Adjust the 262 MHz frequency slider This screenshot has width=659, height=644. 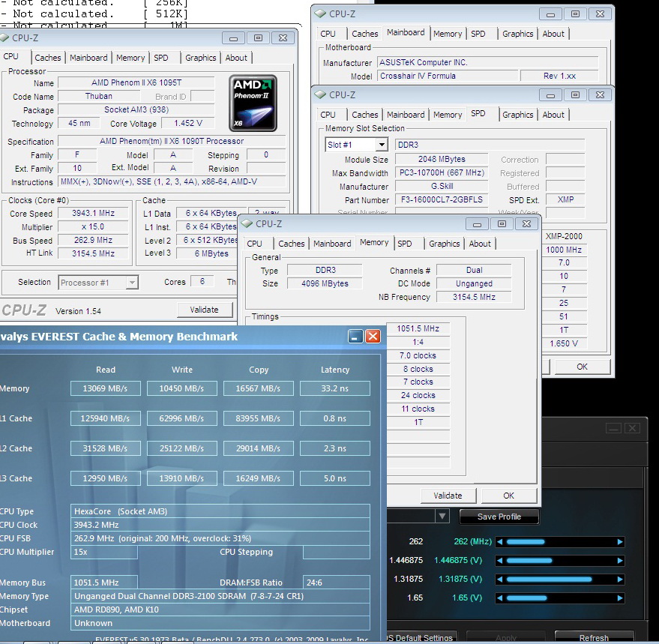560,542
